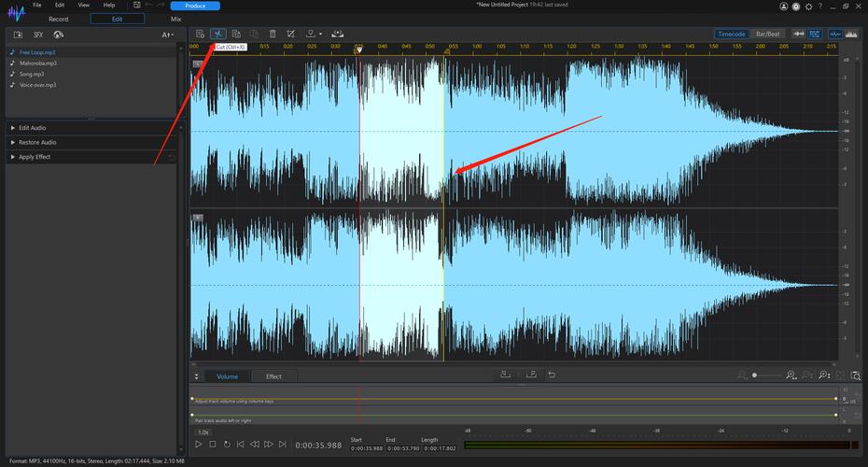Click the import media folder icon
The height and width of the screenshot is (467, 868).
click(18, 35)
